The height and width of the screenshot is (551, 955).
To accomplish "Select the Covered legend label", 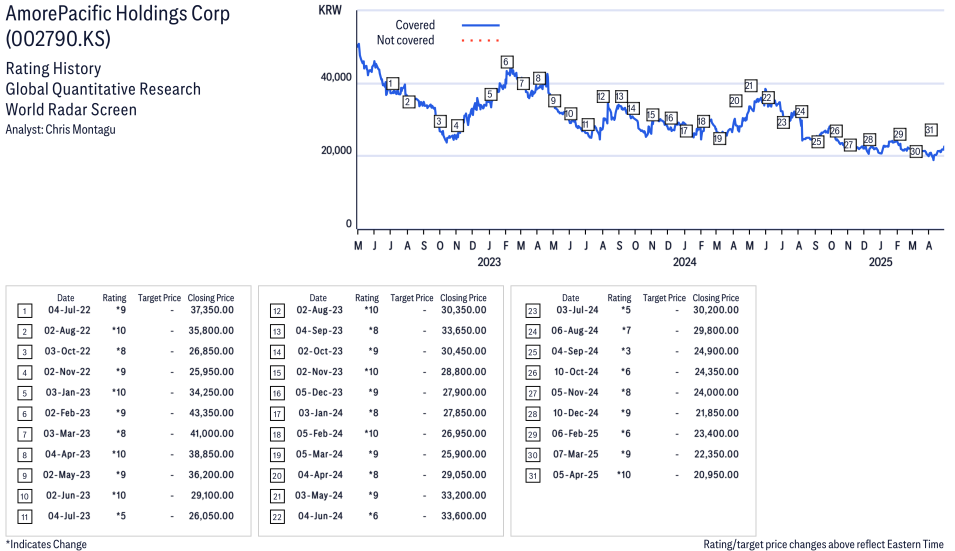I will click(x=415, y=25).
